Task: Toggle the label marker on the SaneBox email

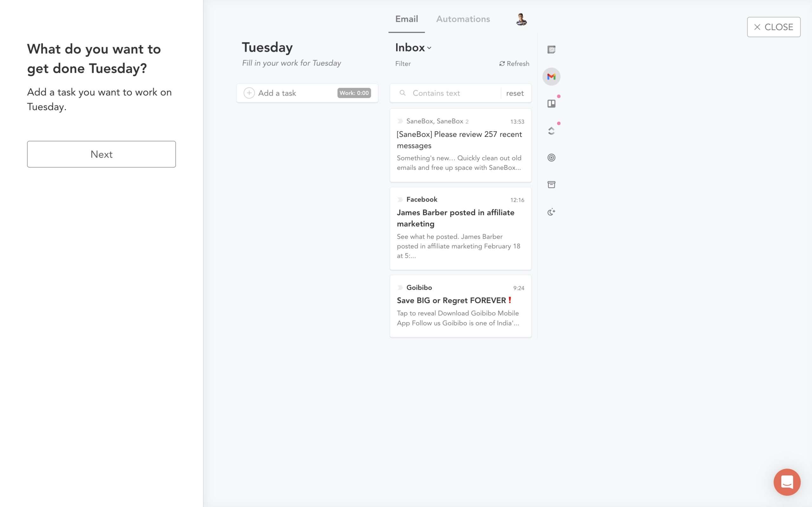Action: click(x=400, y=121)
